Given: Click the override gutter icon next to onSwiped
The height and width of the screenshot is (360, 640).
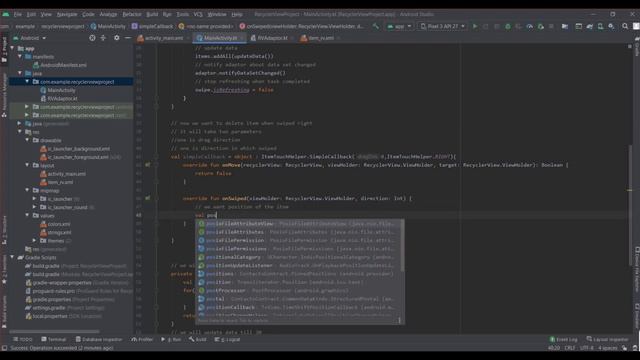Looking at the screenshot, I should (148, 198).
